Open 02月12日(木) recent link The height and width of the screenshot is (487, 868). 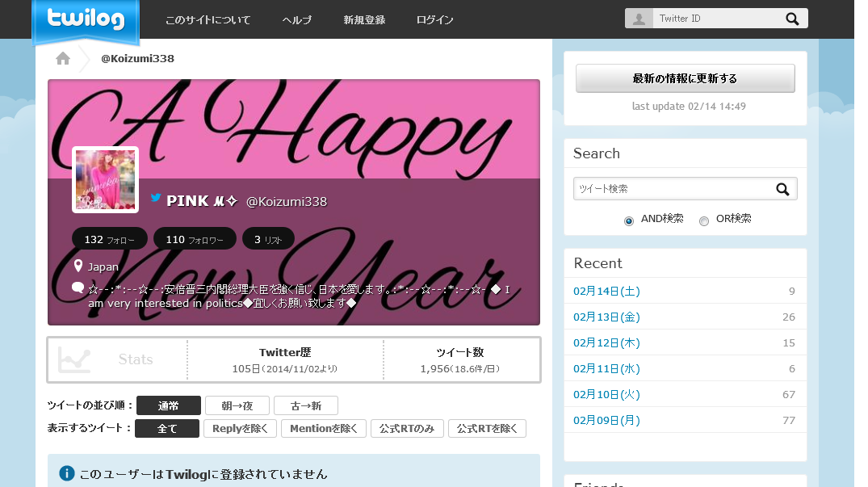coord(606,343)
